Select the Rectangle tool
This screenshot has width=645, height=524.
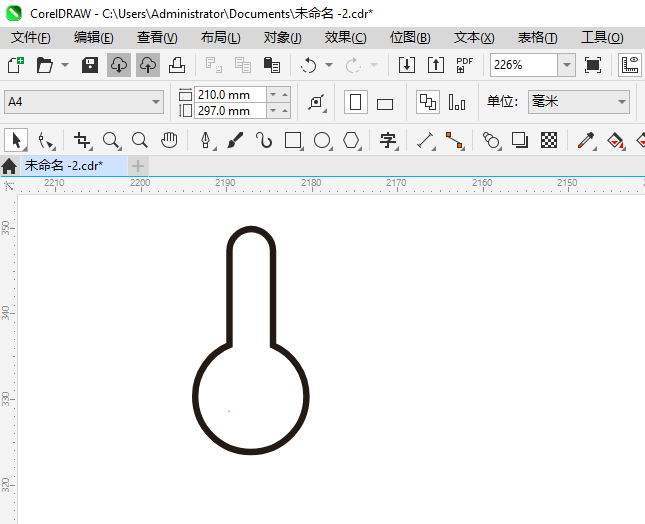(x=293, y=140)
